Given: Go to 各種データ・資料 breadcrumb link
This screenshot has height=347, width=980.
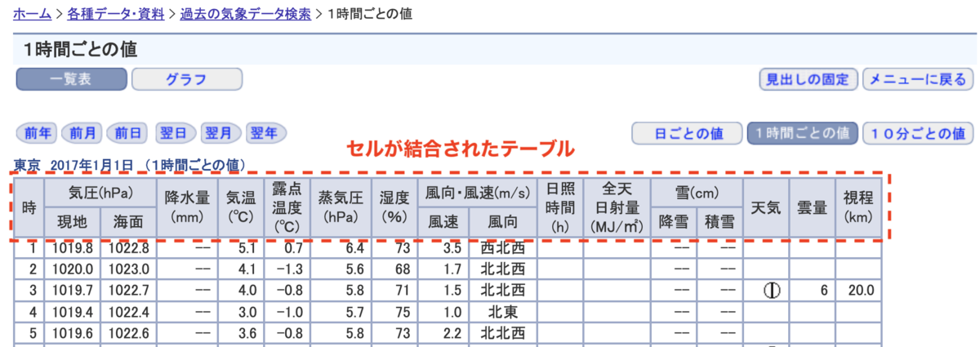Looking at the screenshot, I should [x=116, y=15].
